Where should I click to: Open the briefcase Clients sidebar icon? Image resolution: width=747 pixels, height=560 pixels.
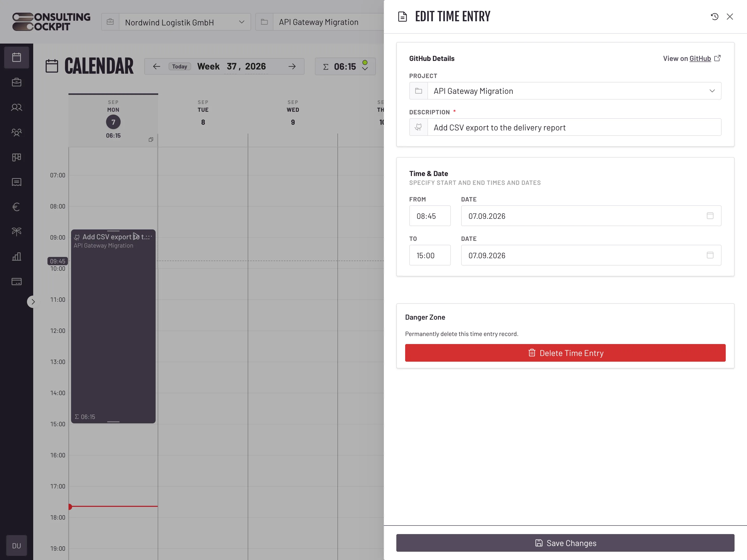click(x=17, y=82)
